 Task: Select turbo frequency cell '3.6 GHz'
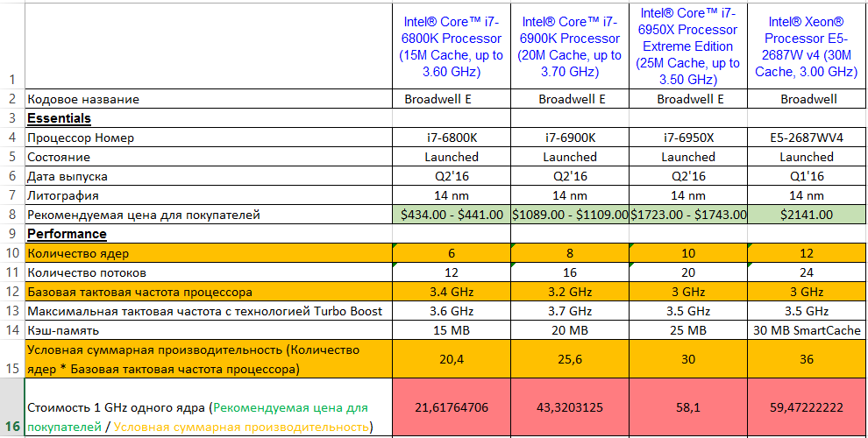[x=452, y=311]
